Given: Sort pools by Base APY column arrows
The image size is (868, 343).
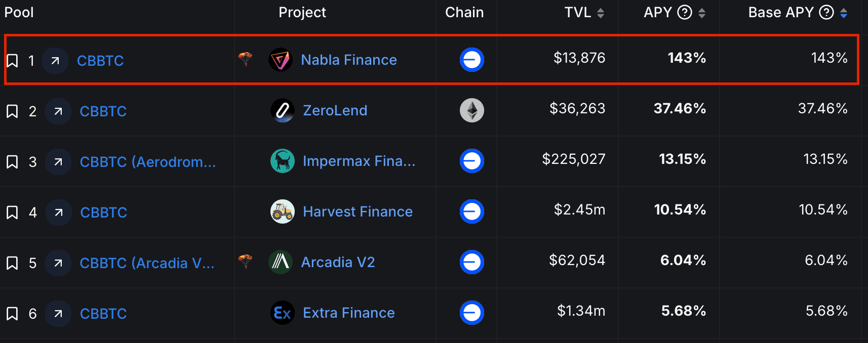Looking at the screenshot, I should point(844,13).
